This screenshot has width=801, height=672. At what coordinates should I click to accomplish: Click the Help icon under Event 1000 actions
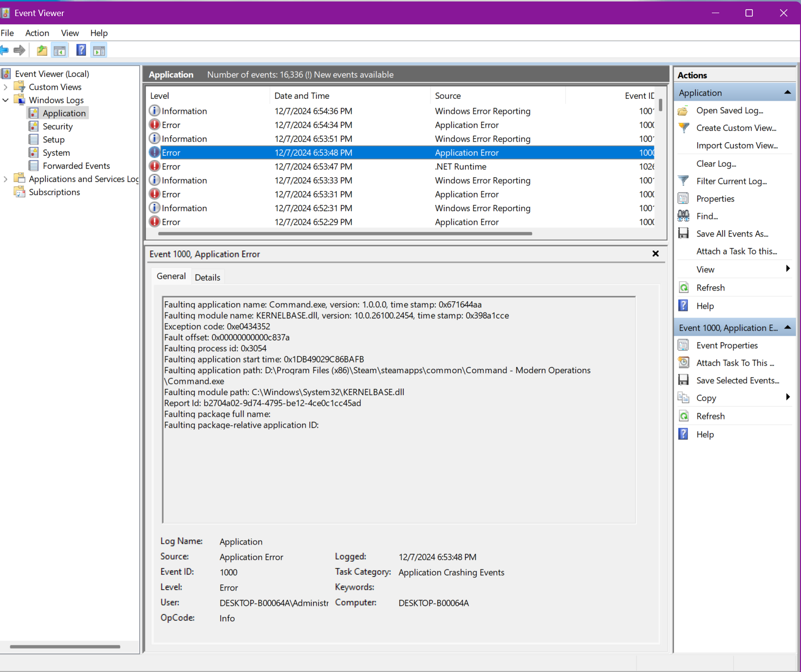click(684, 434)
